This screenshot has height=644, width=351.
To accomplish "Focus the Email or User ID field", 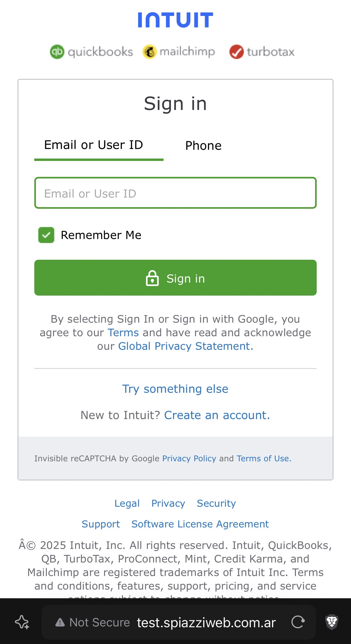I will 175,193.
